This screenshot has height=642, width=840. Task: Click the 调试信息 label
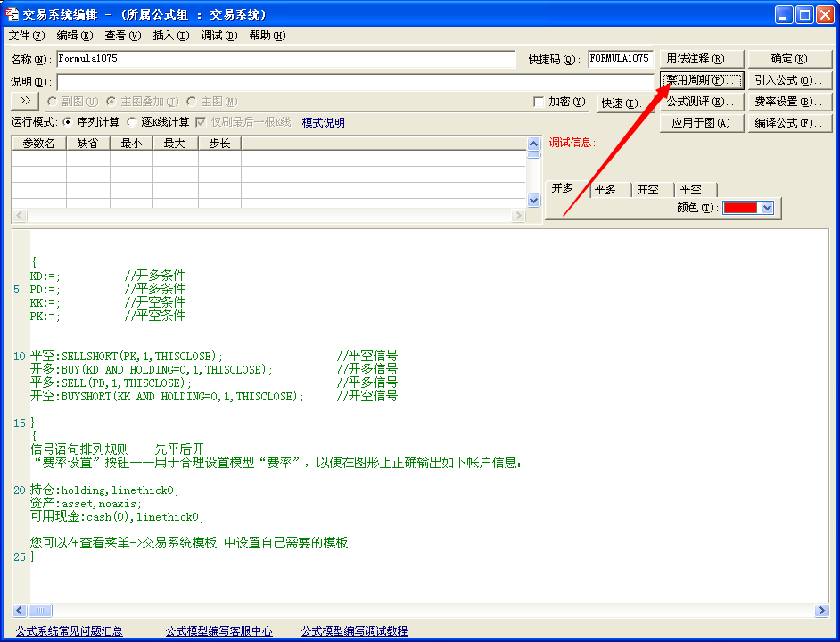tap(572, 143)
